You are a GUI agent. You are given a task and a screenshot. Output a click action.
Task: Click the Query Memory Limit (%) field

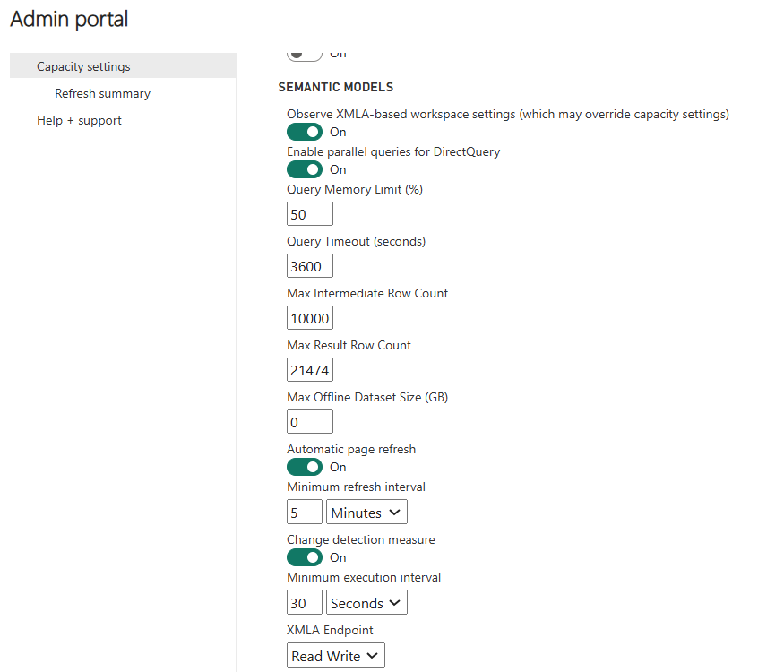tap(310, 214)
